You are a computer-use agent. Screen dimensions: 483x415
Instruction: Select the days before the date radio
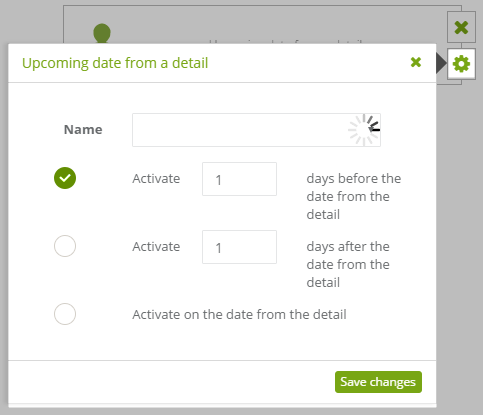65,178
